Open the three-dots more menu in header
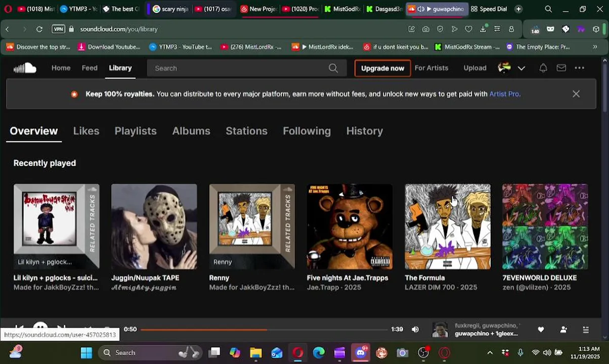 click(x=580, y=68)
